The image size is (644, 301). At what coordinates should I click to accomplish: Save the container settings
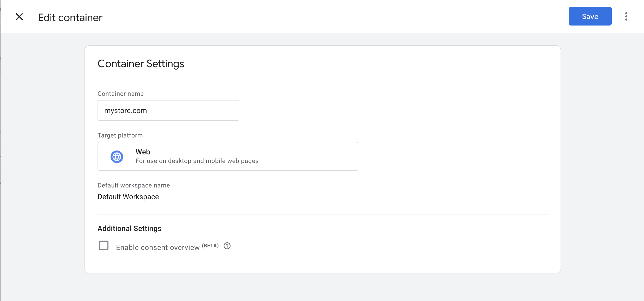590,16
